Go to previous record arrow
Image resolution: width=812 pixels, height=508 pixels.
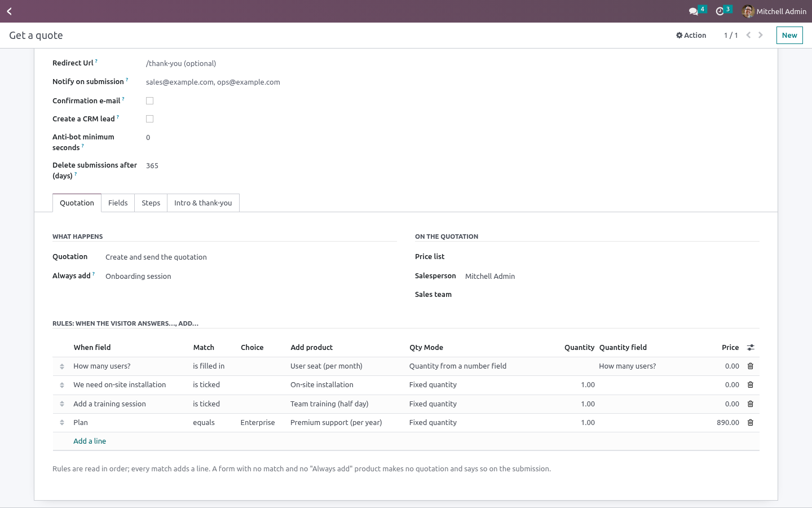(x=748, y=35)
